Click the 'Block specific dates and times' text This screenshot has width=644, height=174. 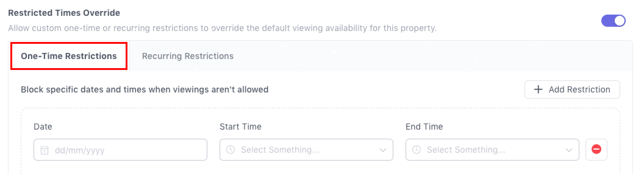tap(145, 89)
